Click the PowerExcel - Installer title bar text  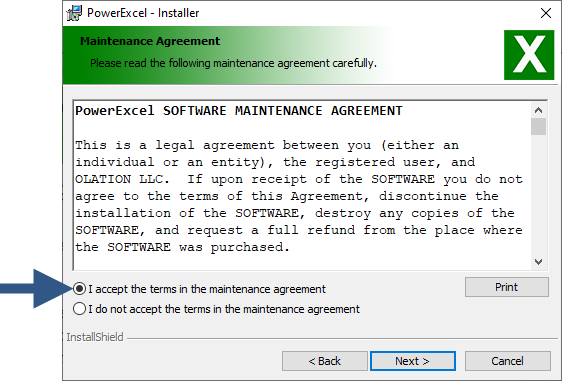click(x=143, y=13)
